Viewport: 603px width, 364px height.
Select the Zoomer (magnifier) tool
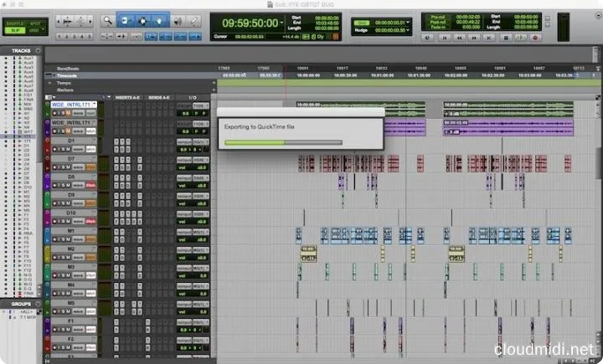pos(108,18)
